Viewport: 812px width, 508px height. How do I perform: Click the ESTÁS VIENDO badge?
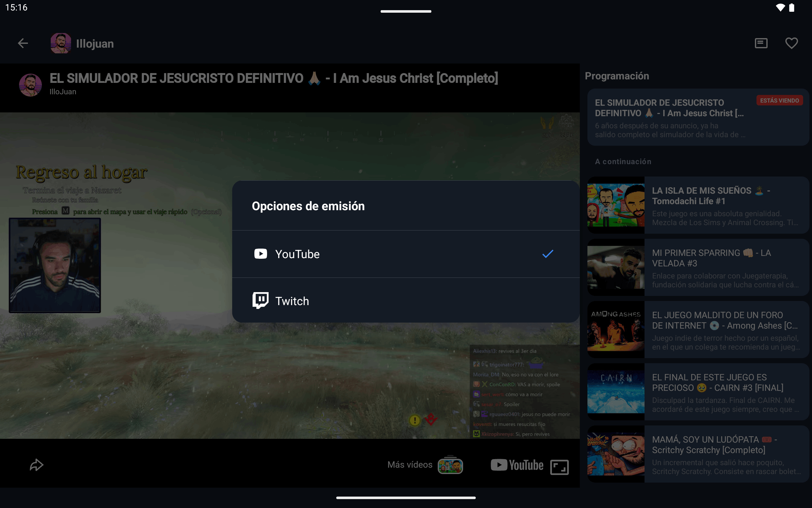(x=779, y=100)
